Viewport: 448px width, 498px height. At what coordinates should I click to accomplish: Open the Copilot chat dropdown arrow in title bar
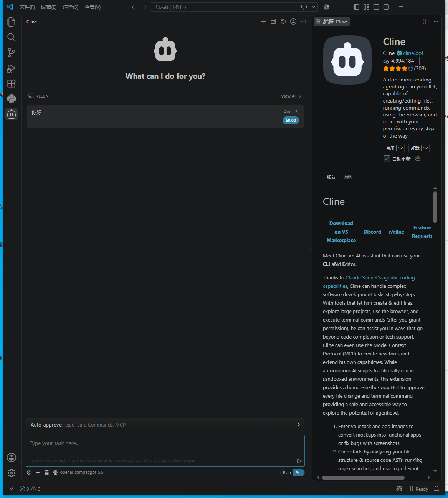[314, 7]
